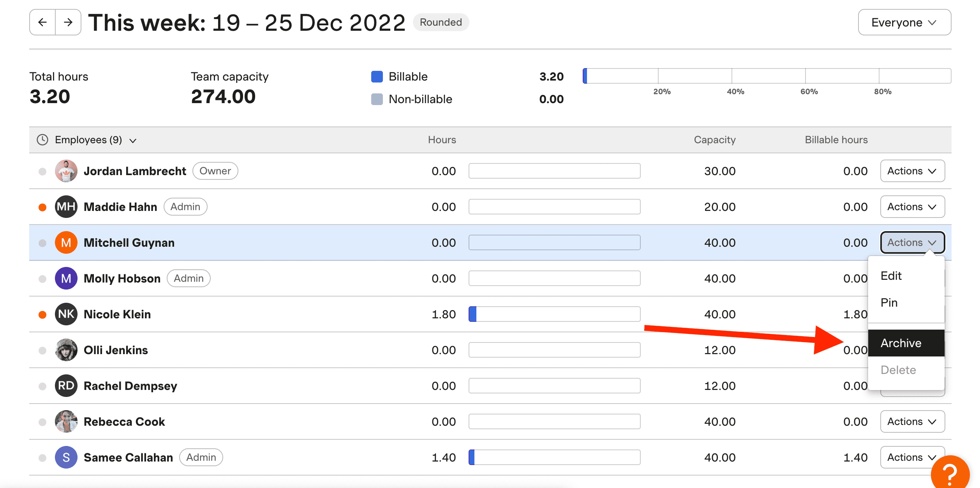Open Maddie Hahn's name link
Image resolution: width=980 pixels, height=488 pixels.
120,207
